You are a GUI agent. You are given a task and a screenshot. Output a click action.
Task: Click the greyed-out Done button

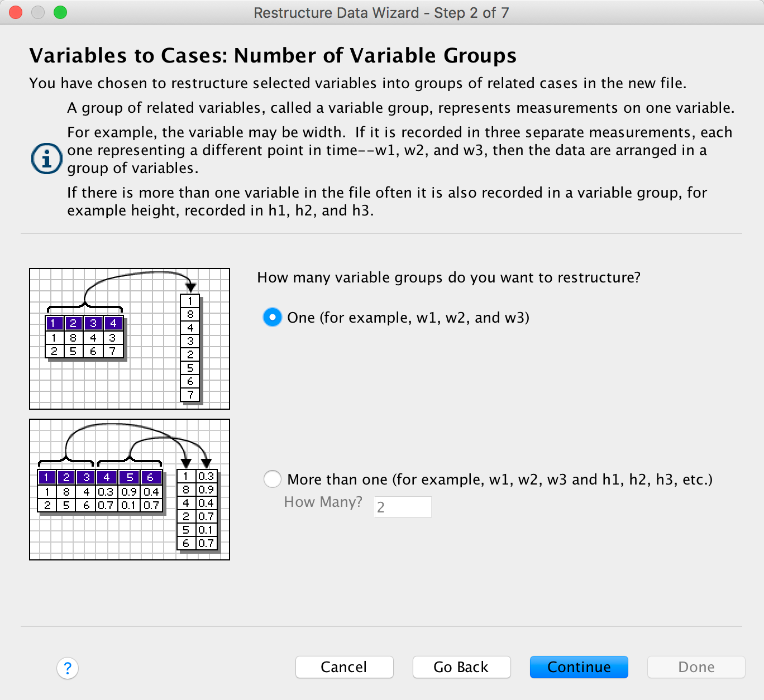point(696,667)
